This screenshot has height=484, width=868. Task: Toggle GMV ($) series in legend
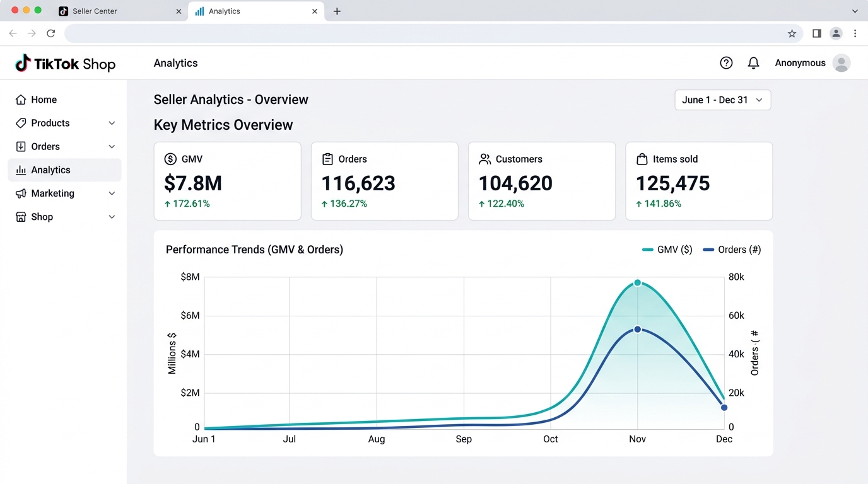(x=667, y=250)
